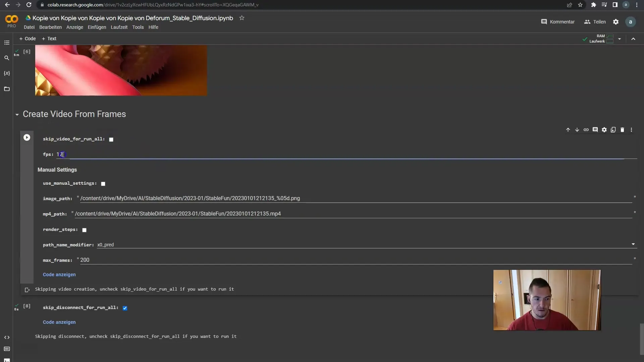644x362 pixels.
Task: Enable use_manual_settings checkbox
Action: pyautogui.click(x=103, y=183)
